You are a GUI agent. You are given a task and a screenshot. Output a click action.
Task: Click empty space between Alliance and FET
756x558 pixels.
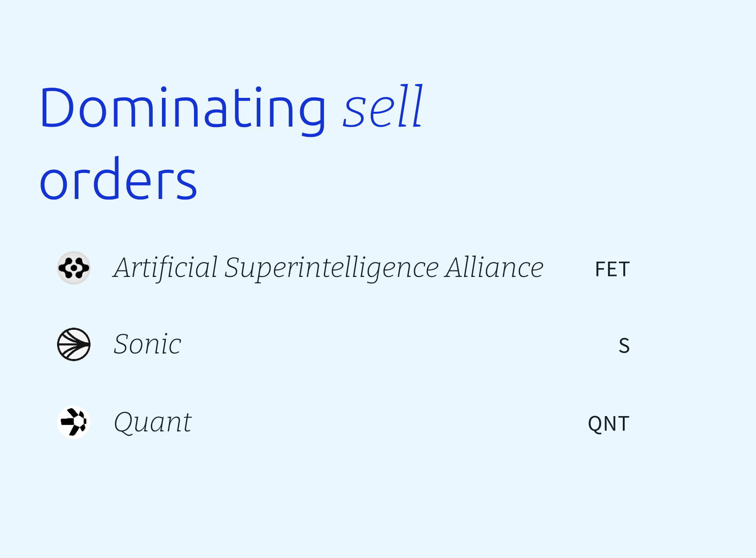point(569,269)
